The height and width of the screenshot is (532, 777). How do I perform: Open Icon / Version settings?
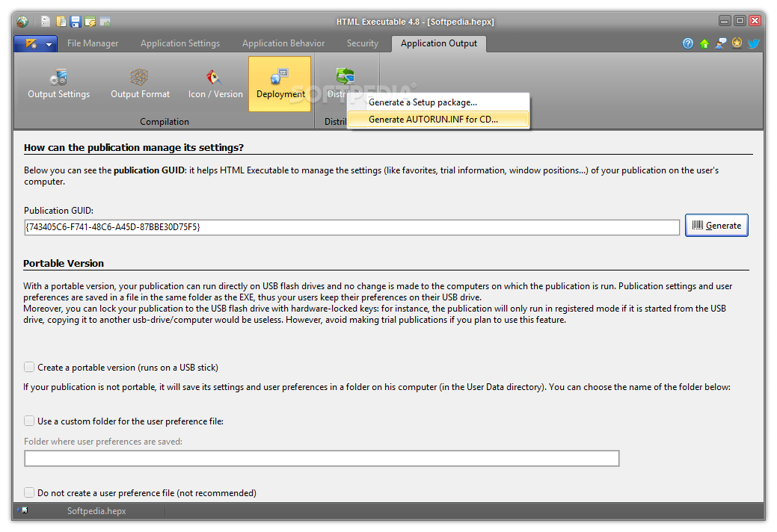click(x=215, y=84)
